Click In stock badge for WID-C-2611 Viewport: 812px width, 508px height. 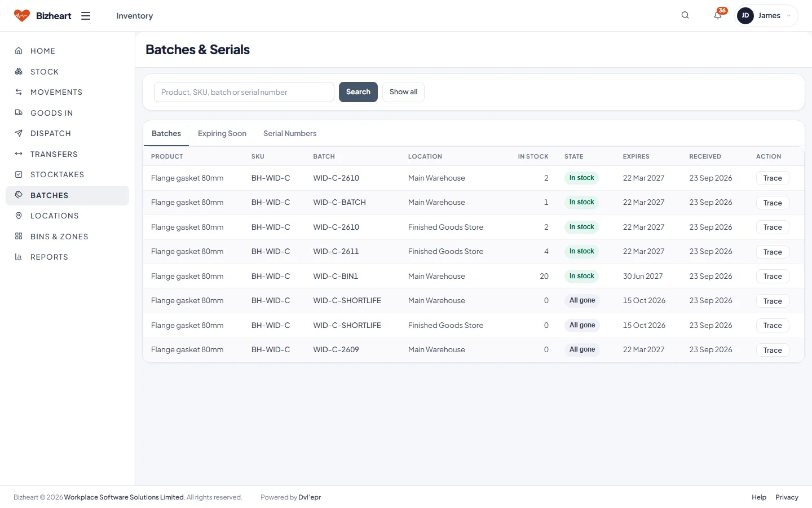coord(581,251)
